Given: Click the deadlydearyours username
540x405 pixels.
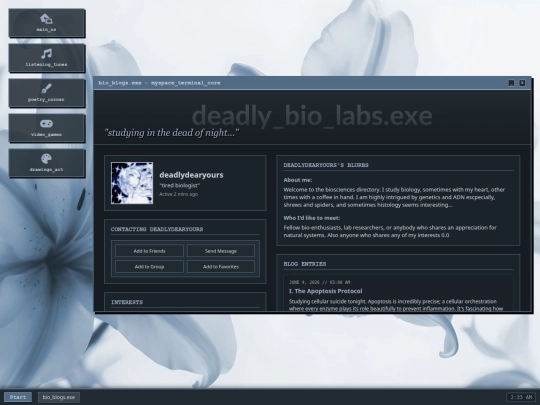Looking at the screenshot, I should click(191, 175).
